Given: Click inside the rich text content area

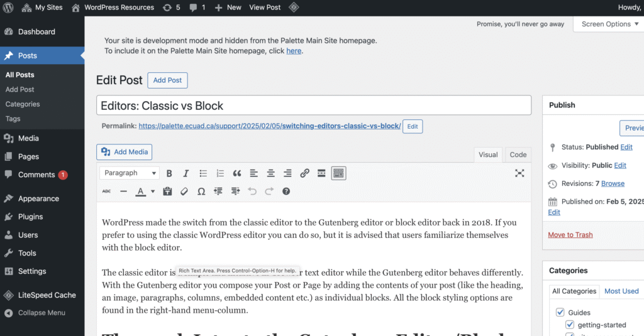Looking at the screenshot, I should coord(314,269).
